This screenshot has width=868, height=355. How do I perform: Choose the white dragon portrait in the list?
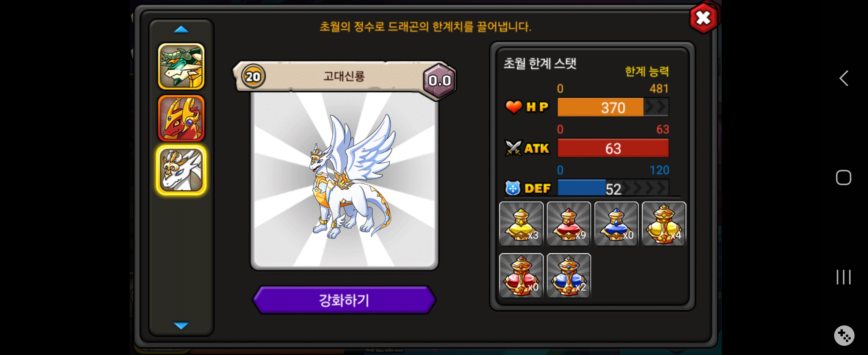(181, 170)
